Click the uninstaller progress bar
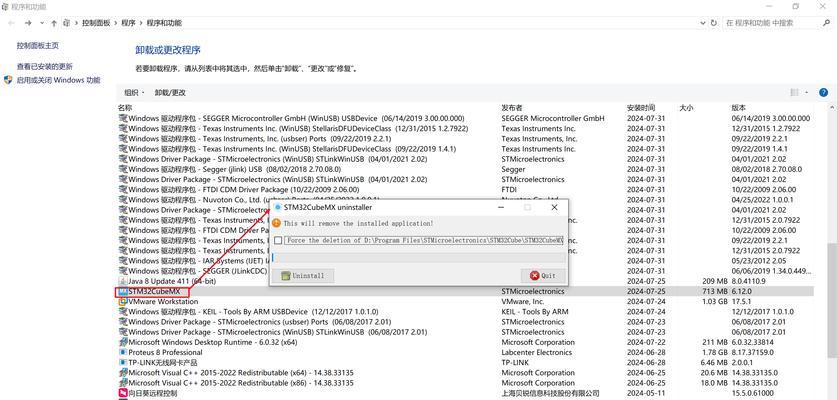Viewport: 837px width, 400px height. [418, 257]
